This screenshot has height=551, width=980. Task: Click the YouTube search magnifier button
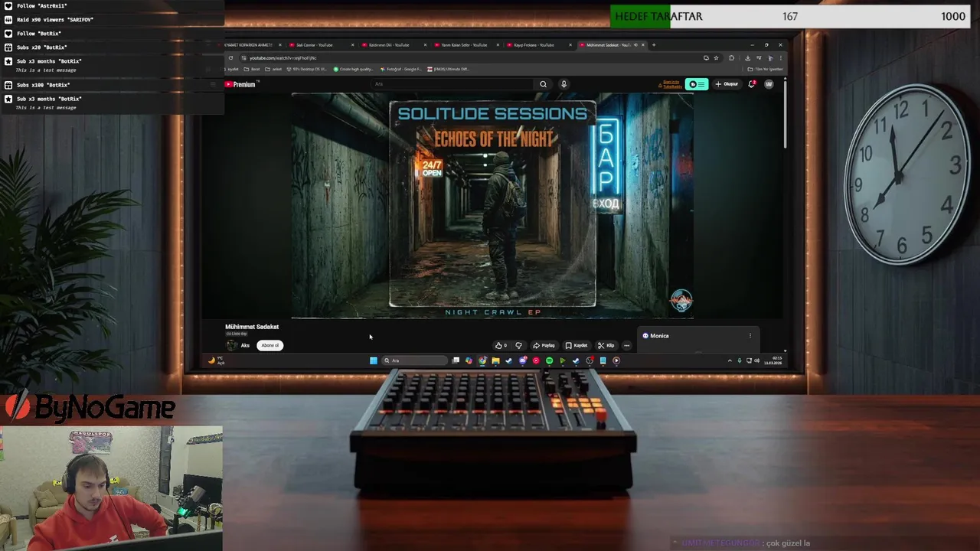tap(543, 84)
